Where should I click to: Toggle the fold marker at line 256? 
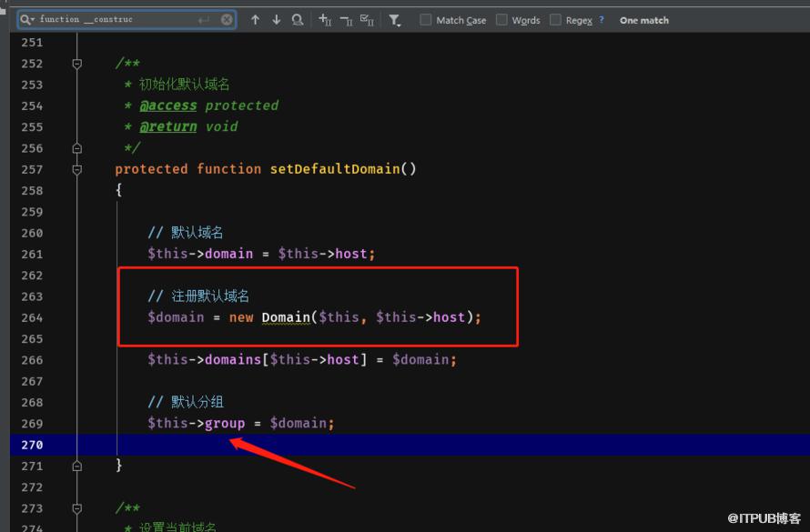click(x=77, y=148)
